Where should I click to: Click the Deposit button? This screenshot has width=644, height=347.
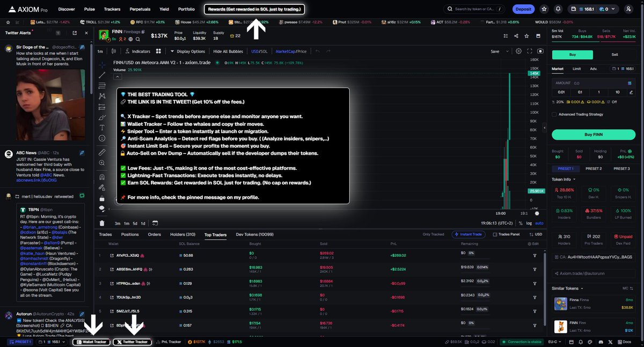[x=523, y=9]
